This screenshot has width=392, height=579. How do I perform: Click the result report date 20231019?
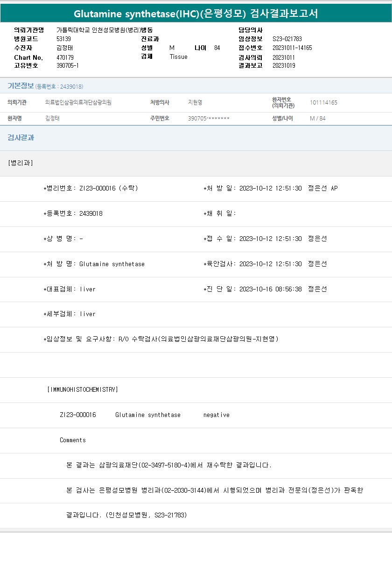click(284, 66)
